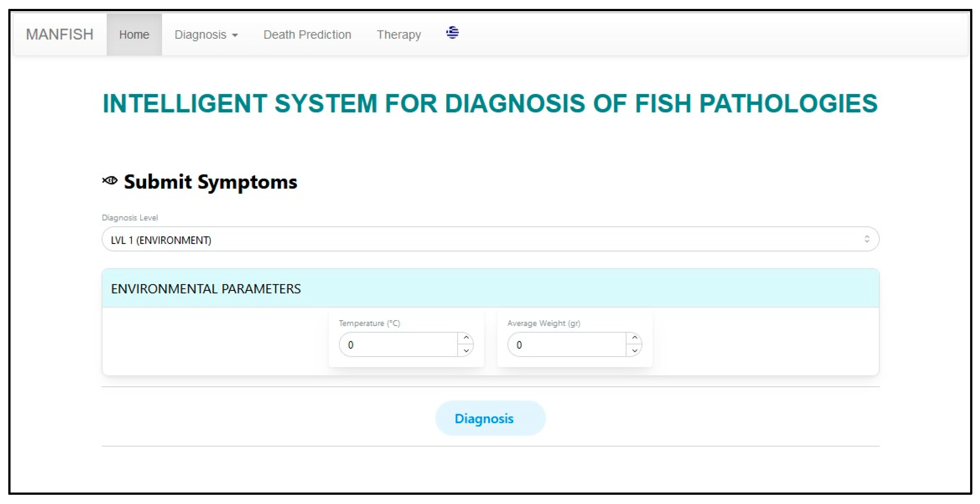Decrease Average Weight with down arrow
Screen dimensions: 980x504
[x=634, y=350]
